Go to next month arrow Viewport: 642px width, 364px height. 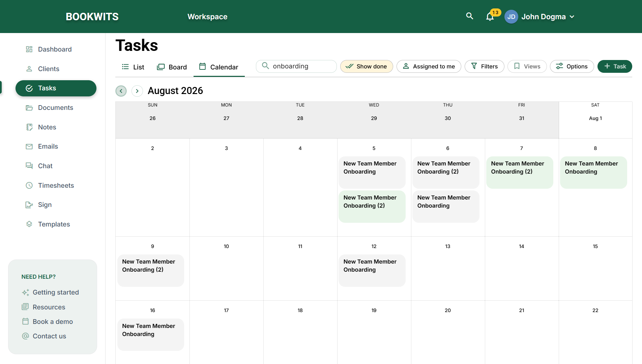[137, 91]
